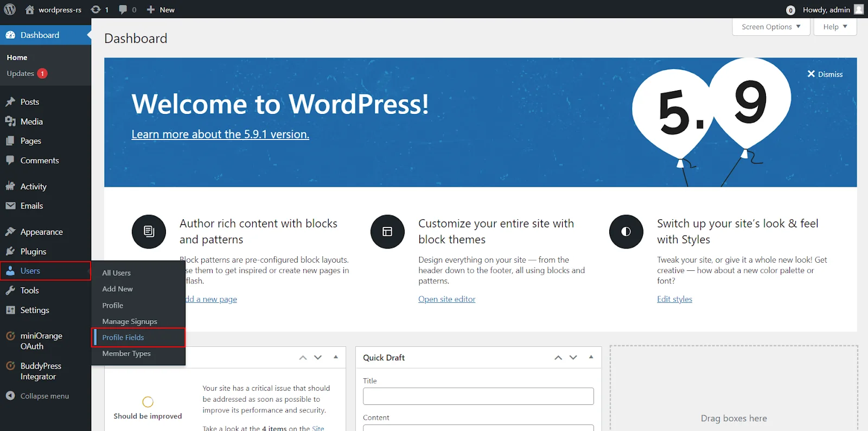The width and height of the screenshot is (868, 431).
Task: Click the Users person icon
Action: point(10,271)
